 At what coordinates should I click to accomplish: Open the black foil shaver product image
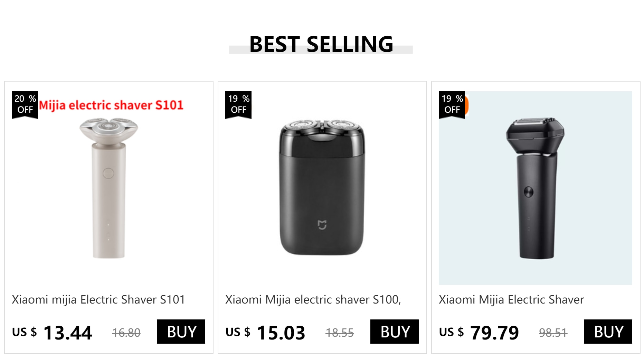536,188
